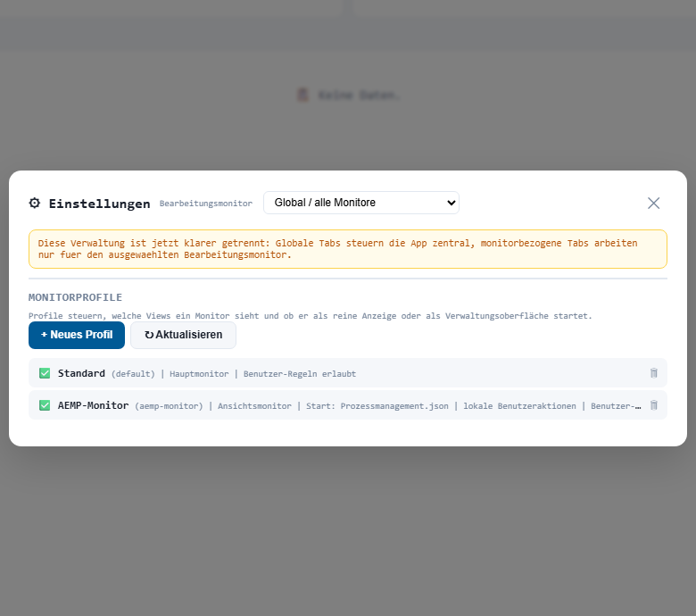Toggle the AEMP-Monitor profile checkbox
Screen dimensions: 696x616
[x=45, y=405]
